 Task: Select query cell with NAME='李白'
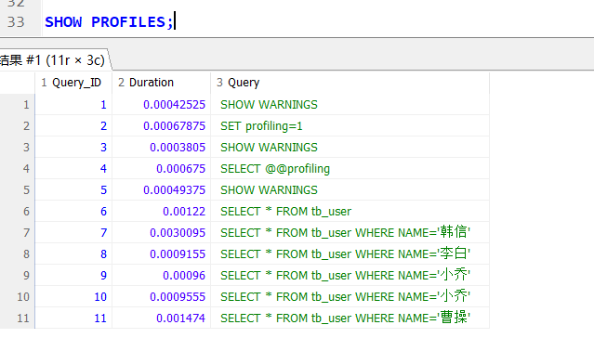[x=350, y=253]
